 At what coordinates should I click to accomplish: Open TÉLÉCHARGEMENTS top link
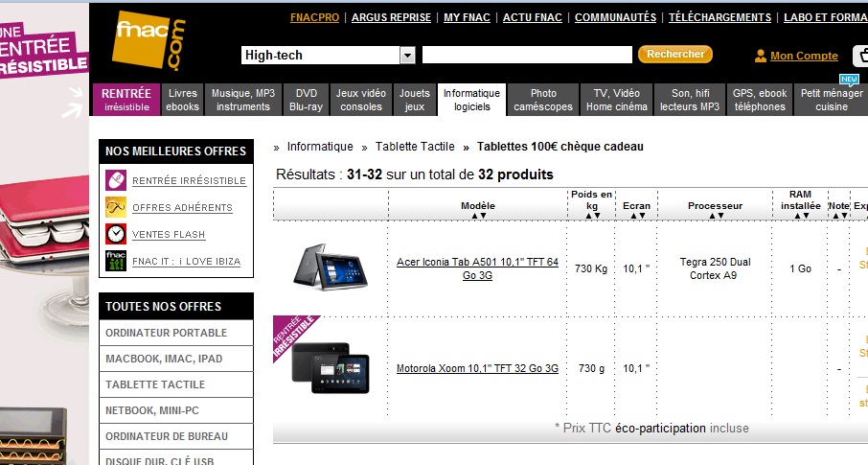[720, 17]
